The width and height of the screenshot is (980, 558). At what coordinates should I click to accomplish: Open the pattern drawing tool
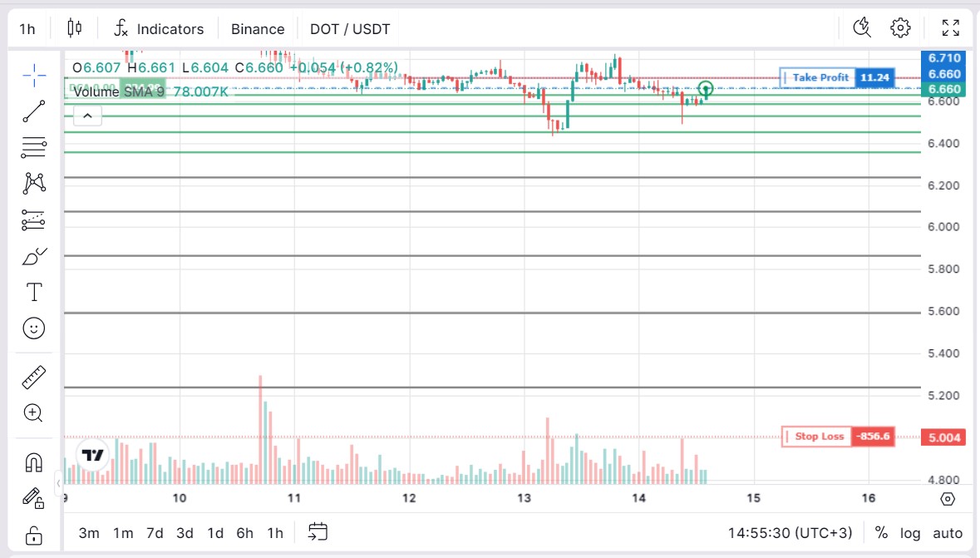click(x=34, y=183)
